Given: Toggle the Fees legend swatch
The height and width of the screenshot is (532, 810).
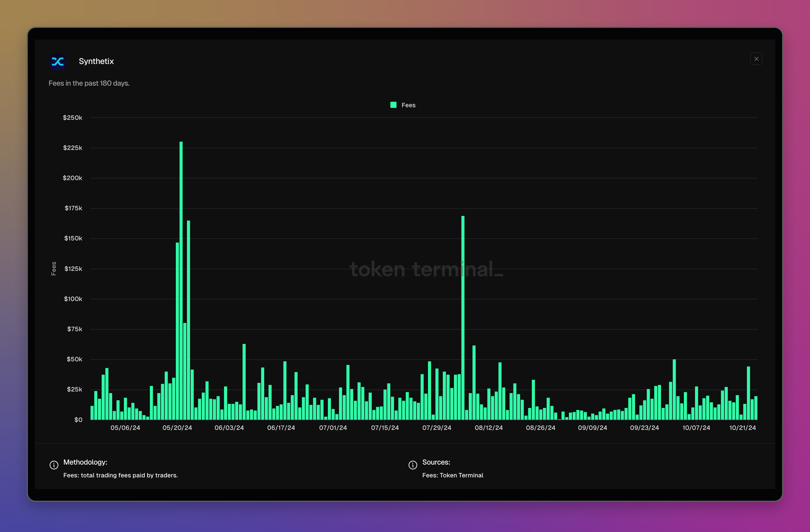Looking at the screenshot, I should coord(393,105).
